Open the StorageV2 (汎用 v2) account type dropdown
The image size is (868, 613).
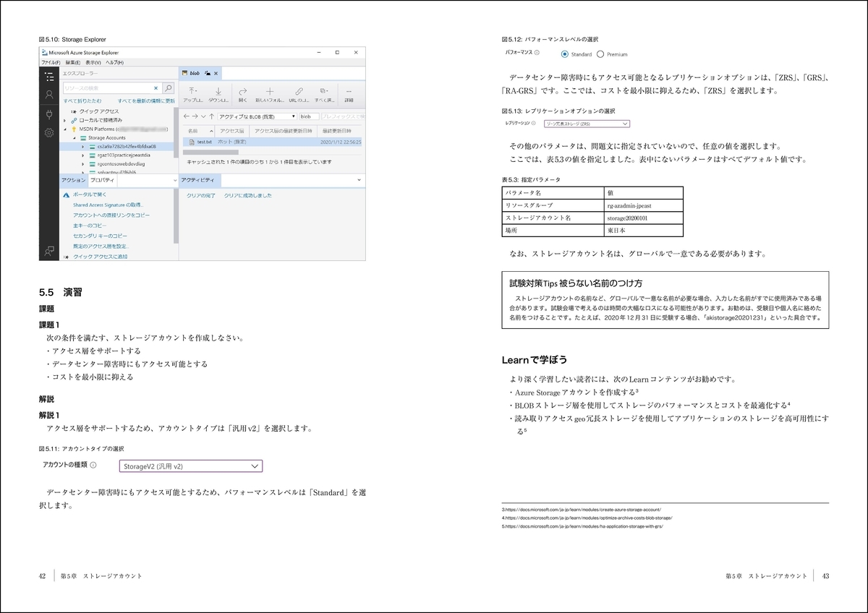[190, 466]
